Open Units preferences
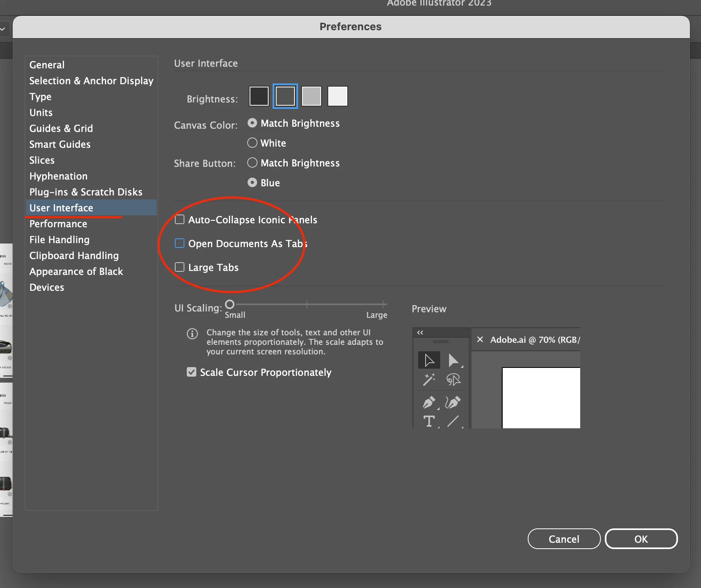Image resolution: width=701 pixels, height=588 pixels. point(91,112)
